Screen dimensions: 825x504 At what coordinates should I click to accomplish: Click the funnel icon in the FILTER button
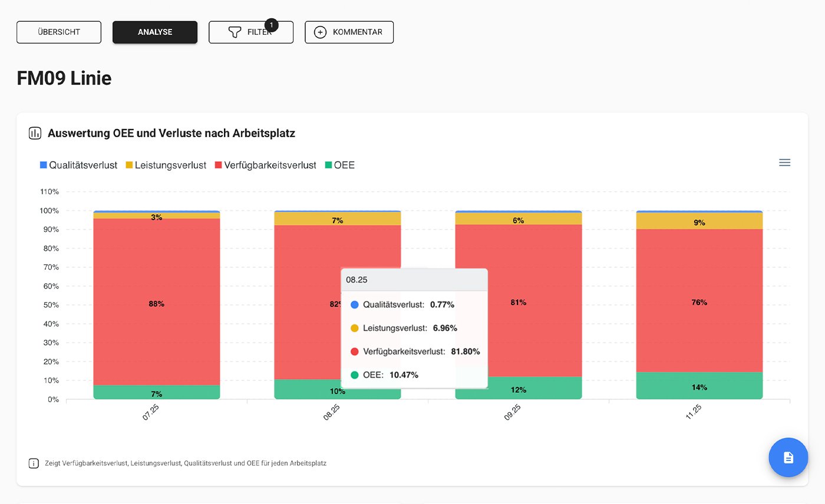[235, 32]
